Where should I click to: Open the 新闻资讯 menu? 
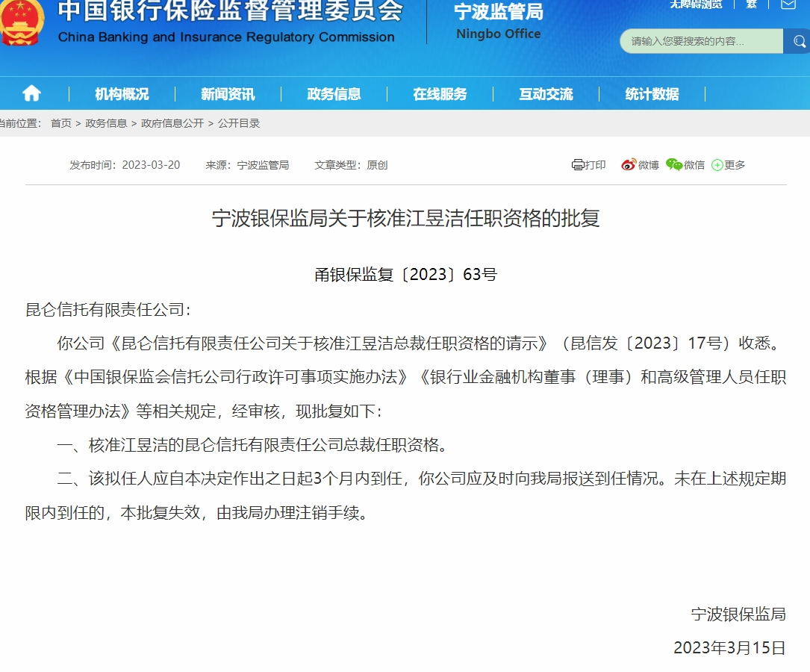point(228,94)
